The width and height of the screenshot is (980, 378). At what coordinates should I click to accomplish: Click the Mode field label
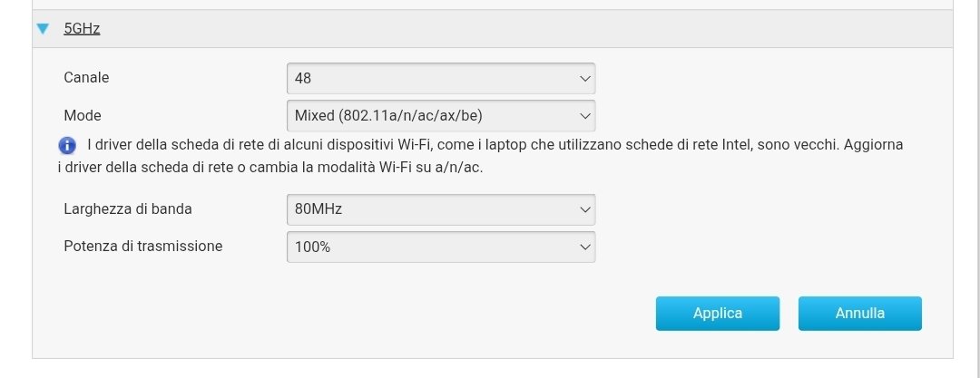pos(83,116)
